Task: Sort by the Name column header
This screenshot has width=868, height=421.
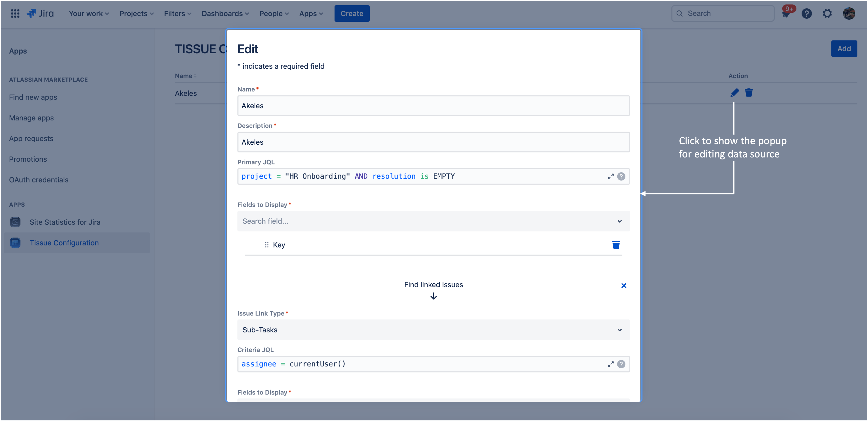Action: (x=185, y=76)
